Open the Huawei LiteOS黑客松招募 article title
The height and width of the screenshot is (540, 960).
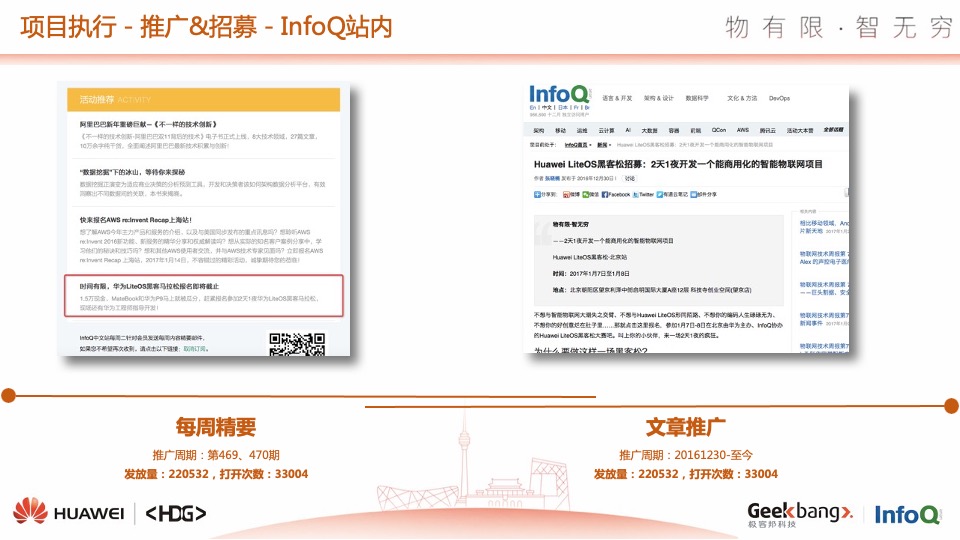(678, 164)
